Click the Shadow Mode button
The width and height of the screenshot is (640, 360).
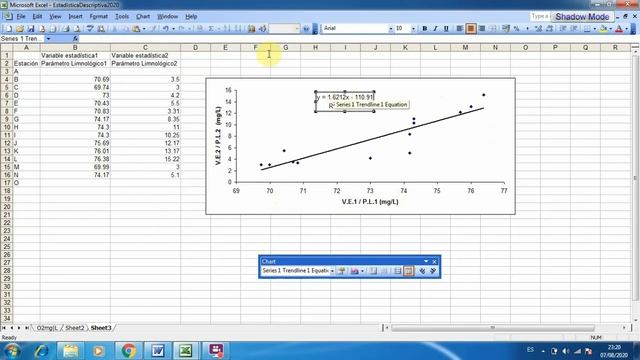click(582, 17)
